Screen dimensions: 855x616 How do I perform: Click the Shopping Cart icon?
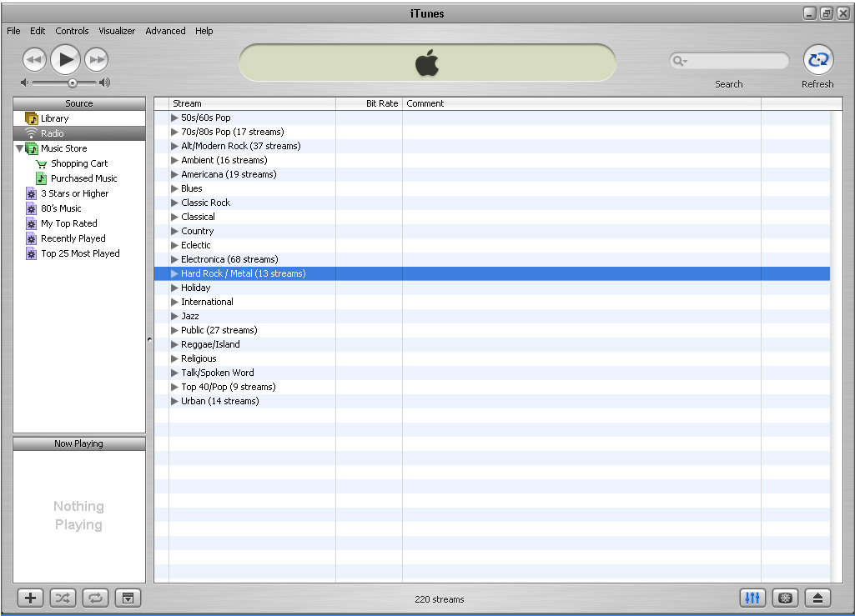[x=41, y=163]
